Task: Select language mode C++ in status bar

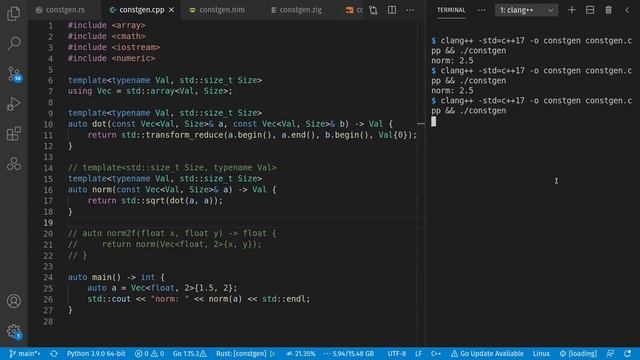Action: (x=436, y=353)
